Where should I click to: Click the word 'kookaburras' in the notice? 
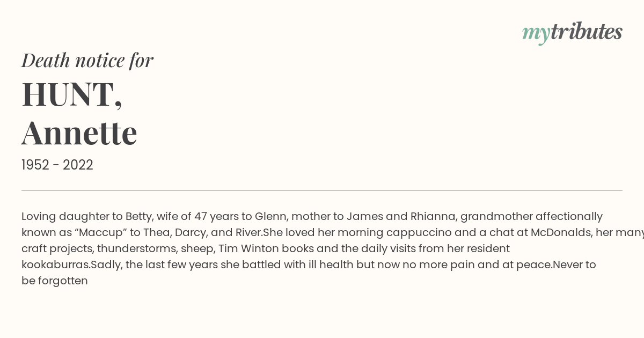pyautogui.click(x=55, y=264)
